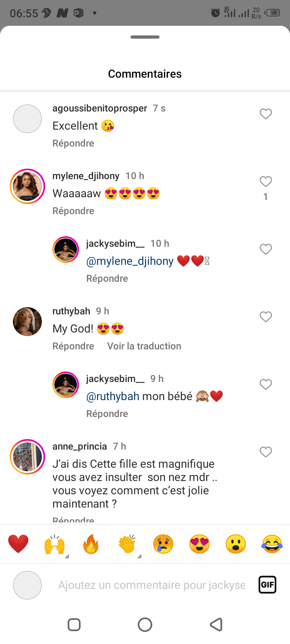
Task: Expand skin tone options for clapping hands
Action: pyautogui.click(x=139, y=556)
